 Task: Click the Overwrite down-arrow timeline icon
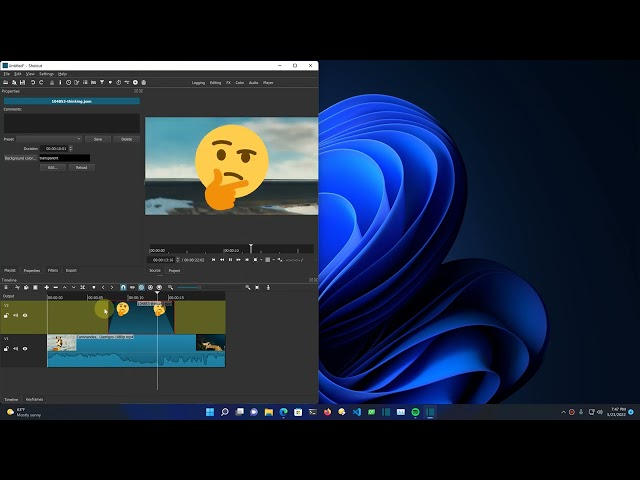tap(73, 287)
